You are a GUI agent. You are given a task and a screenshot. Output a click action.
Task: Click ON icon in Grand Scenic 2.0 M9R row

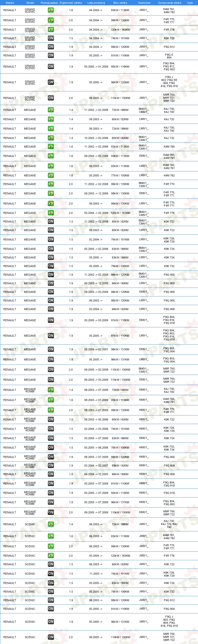tap(51, 98)
